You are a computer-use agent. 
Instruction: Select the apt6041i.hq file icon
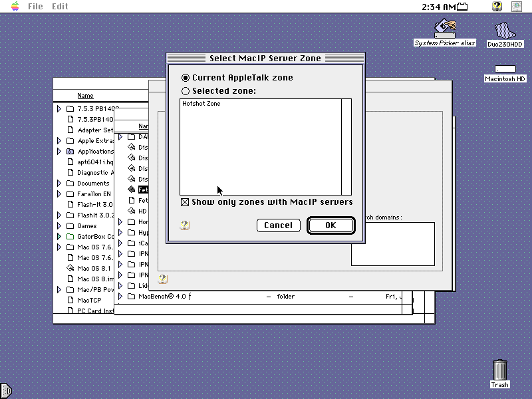point(70,162)
